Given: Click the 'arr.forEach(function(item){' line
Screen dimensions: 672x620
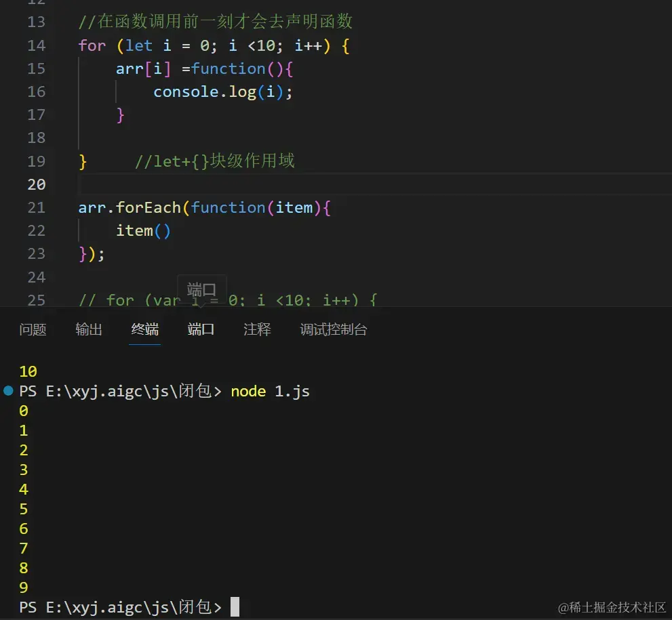Looking at the screenshot, I should coord(204,207).
